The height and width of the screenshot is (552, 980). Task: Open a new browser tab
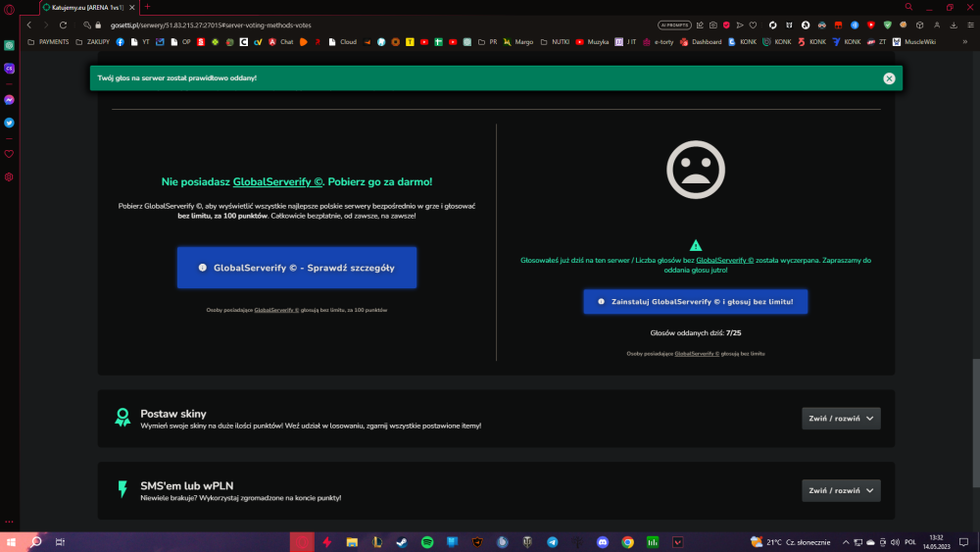(x=148, y=7)
